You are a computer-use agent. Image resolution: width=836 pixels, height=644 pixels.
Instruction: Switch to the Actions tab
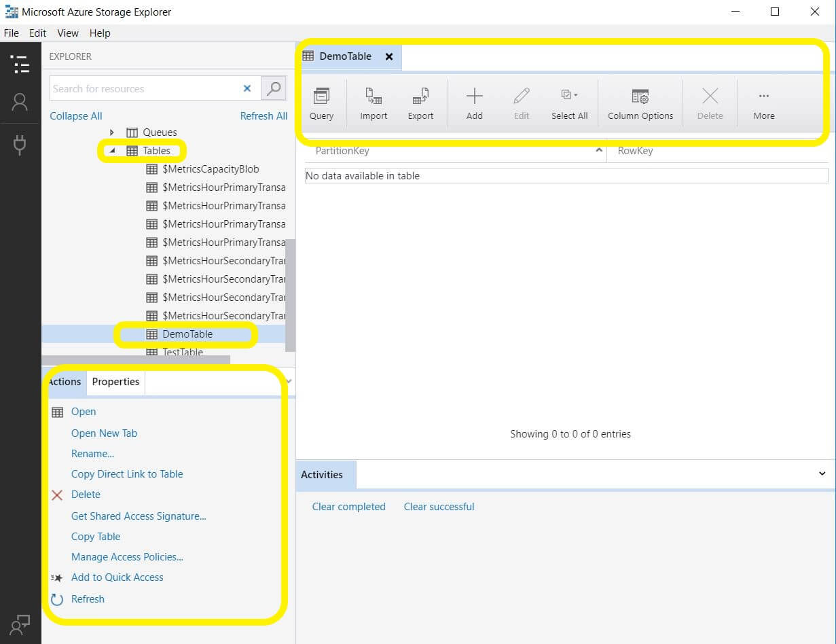[x=65, y=382]
